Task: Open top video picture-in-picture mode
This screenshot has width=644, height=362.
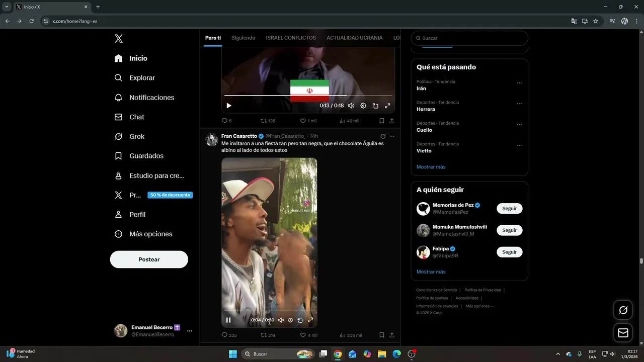Action: 375,106
